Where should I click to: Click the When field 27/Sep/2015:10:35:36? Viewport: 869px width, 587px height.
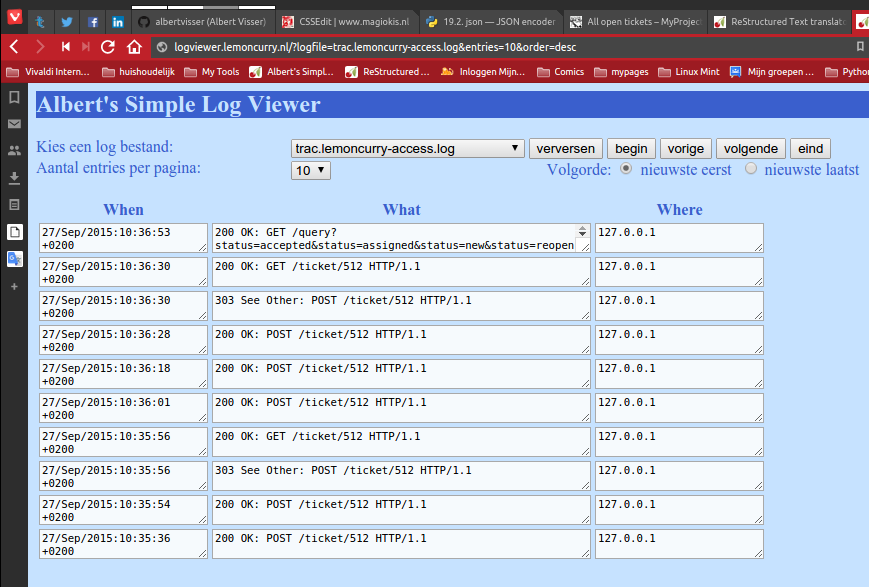coord(124,544)
